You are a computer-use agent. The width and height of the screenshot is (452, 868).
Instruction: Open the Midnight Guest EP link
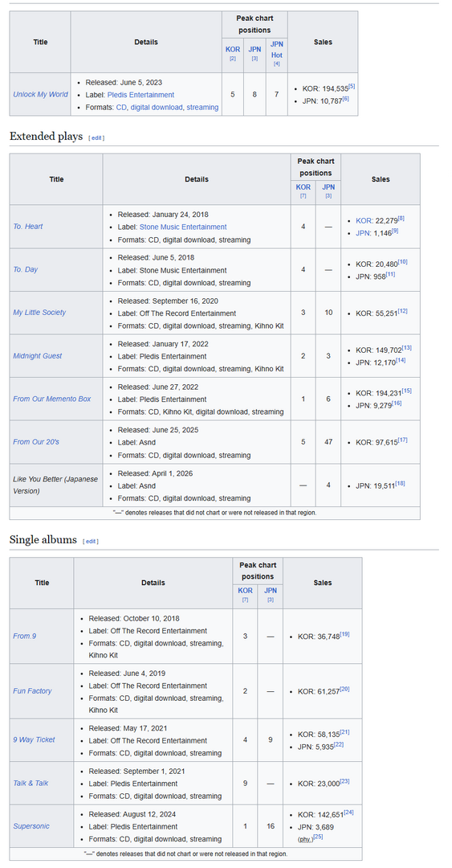pyautogui.click(x=37, y=356)
